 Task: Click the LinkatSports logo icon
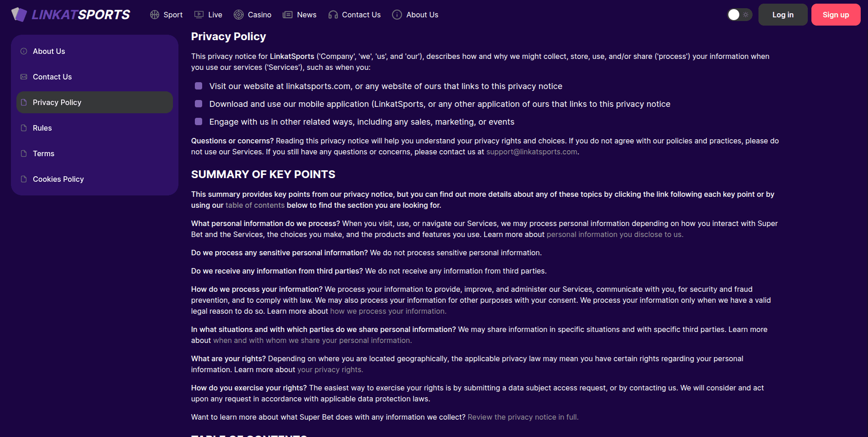click(19, 15)
